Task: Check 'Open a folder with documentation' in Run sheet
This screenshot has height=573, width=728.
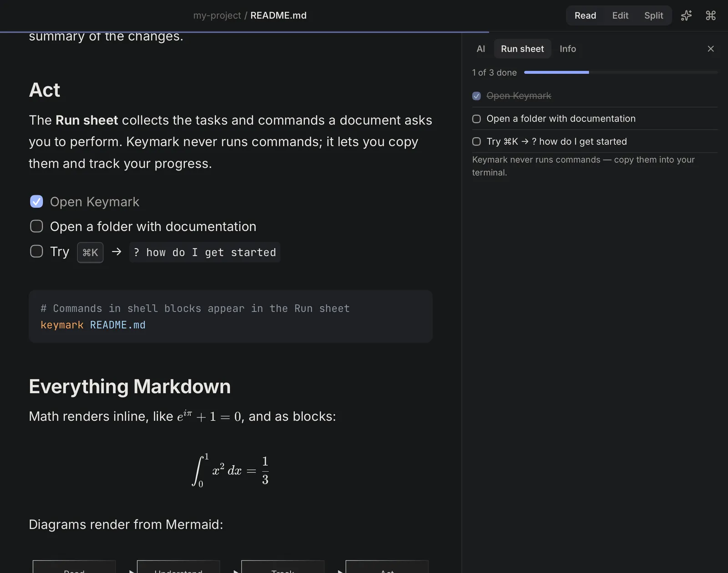Action: coord(476,119)
